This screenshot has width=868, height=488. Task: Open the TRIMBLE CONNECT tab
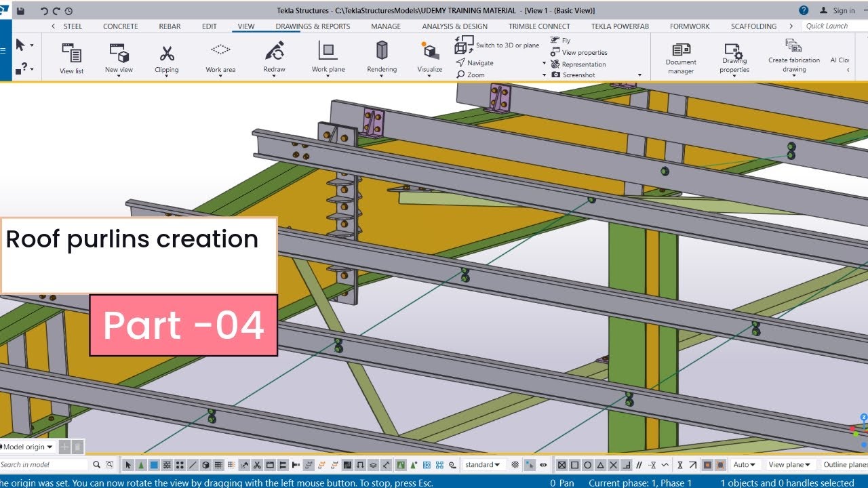(539, 26)
